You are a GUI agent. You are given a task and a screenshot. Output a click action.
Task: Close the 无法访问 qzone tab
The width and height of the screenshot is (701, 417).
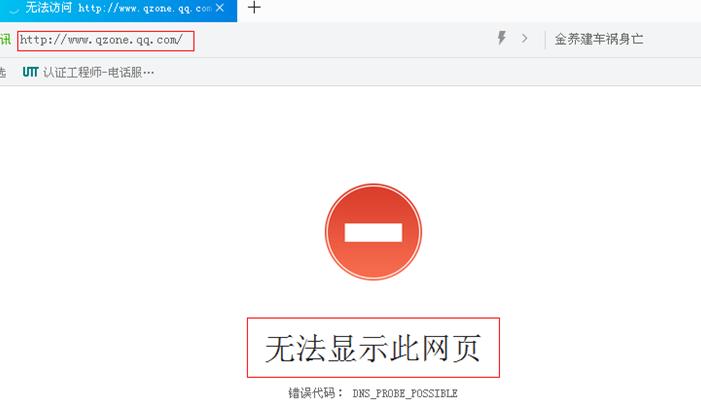(x=220, y=8)
